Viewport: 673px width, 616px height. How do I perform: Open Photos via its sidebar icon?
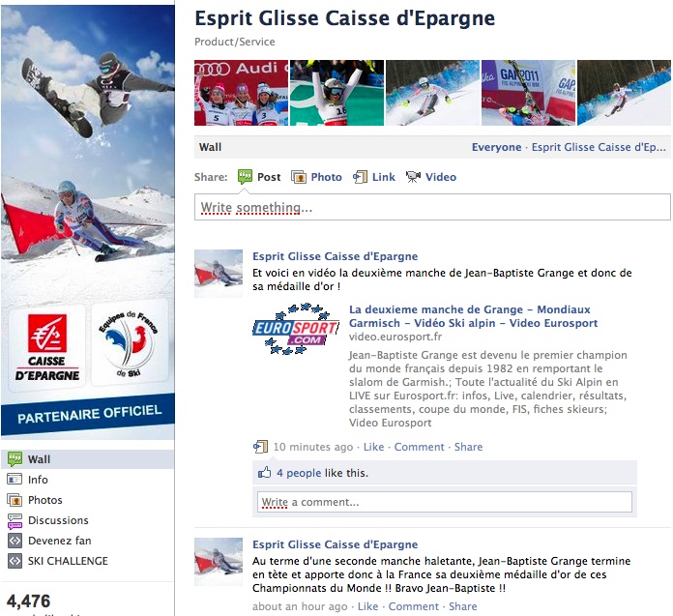click(15, 500)
